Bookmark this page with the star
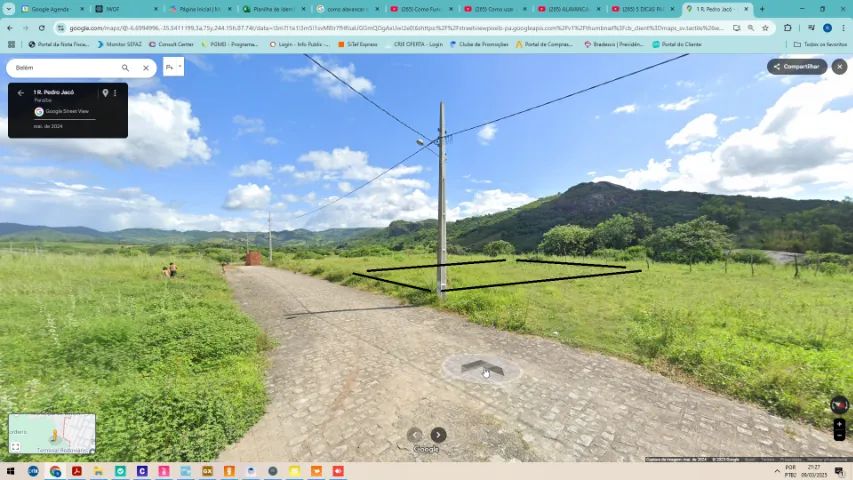 (765, 28)
